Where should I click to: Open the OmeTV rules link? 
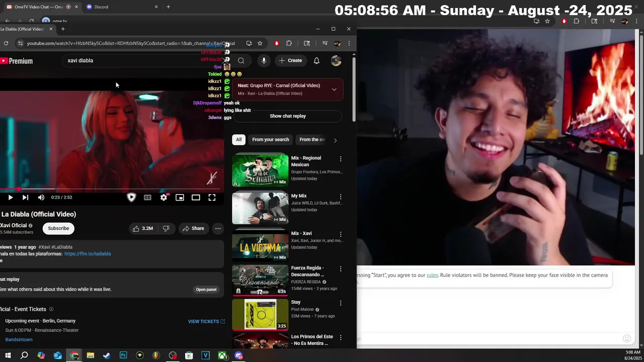pyautogui.click(x=432, y=275)
